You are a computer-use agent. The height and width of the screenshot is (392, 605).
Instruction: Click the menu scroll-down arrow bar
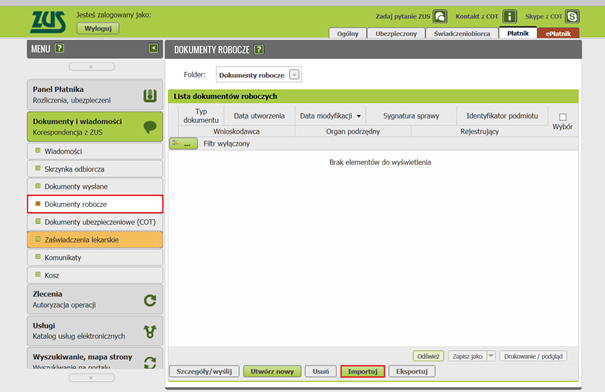[92, 378]
